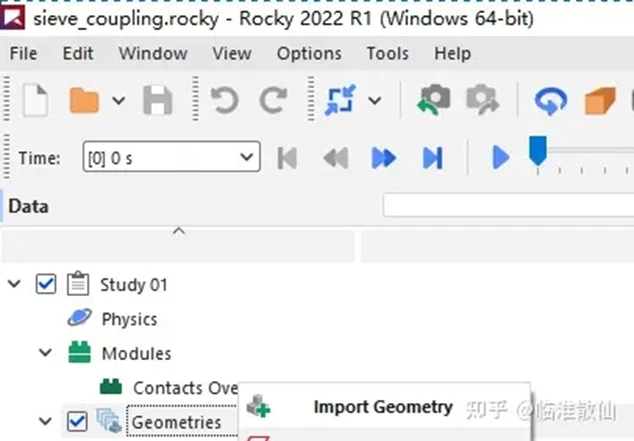Open the Help menu
Viewport: 634px width, 441px height.
[452, 53]
